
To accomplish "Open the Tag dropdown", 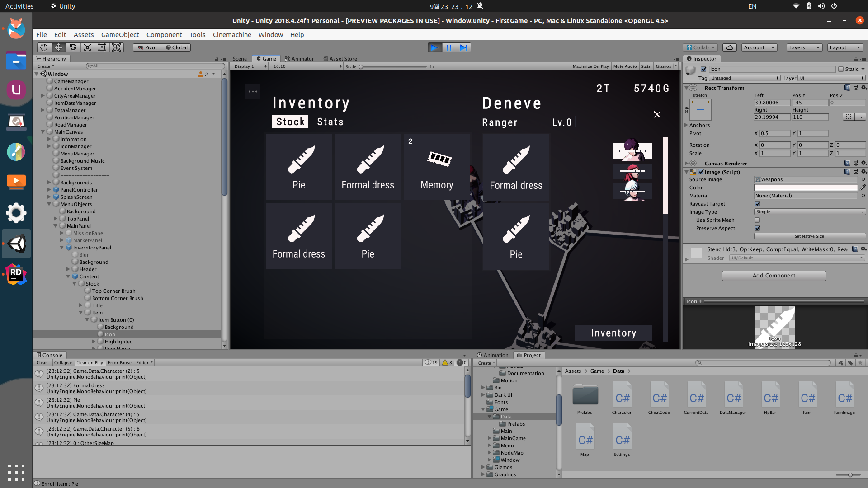I will tap(745, 78).
